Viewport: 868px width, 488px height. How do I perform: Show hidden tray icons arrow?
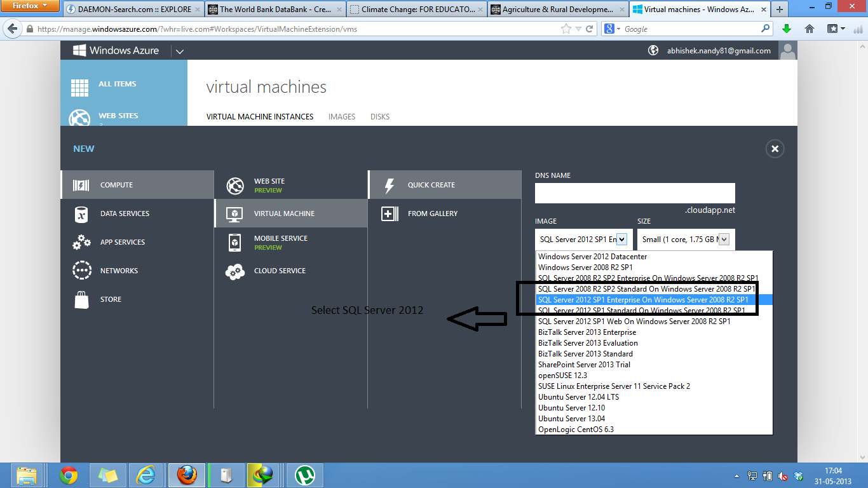coord(736,475)
